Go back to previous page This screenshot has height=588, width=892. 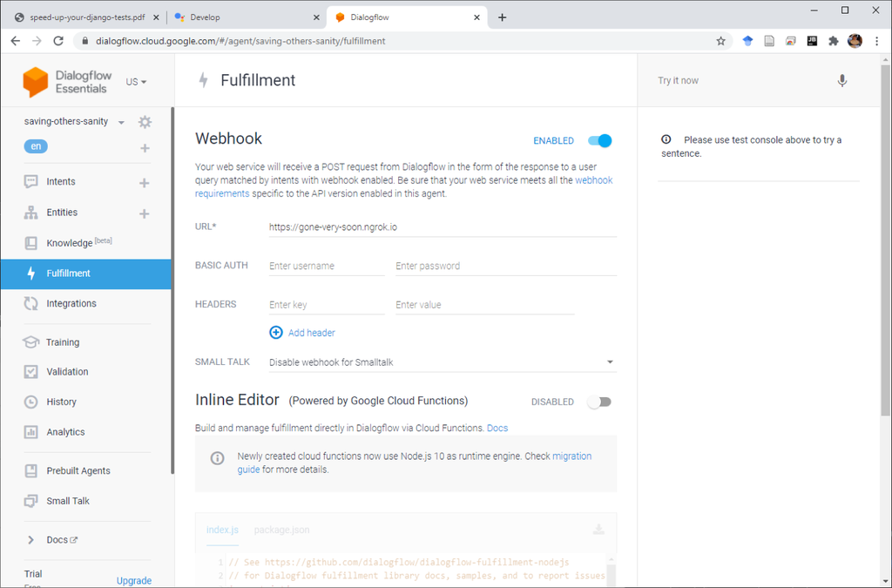click(16, 41)
